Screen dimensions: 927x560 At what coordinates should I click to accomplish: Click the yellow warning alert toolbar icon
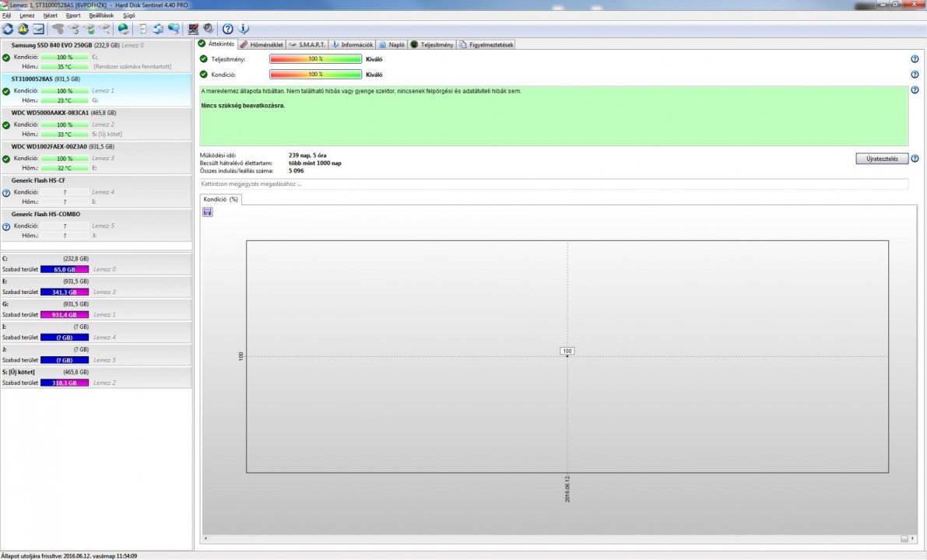(23, 28)
